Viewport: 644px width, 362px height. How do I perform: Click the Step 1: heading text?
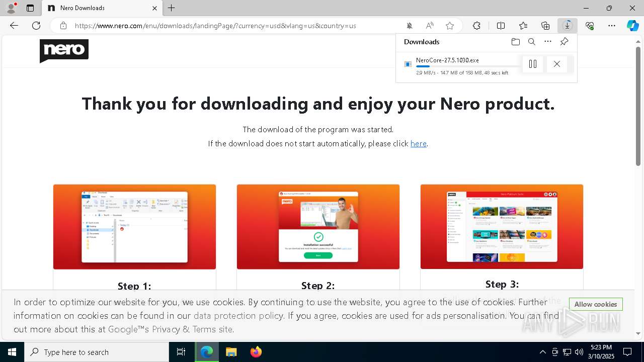(134, 286)
